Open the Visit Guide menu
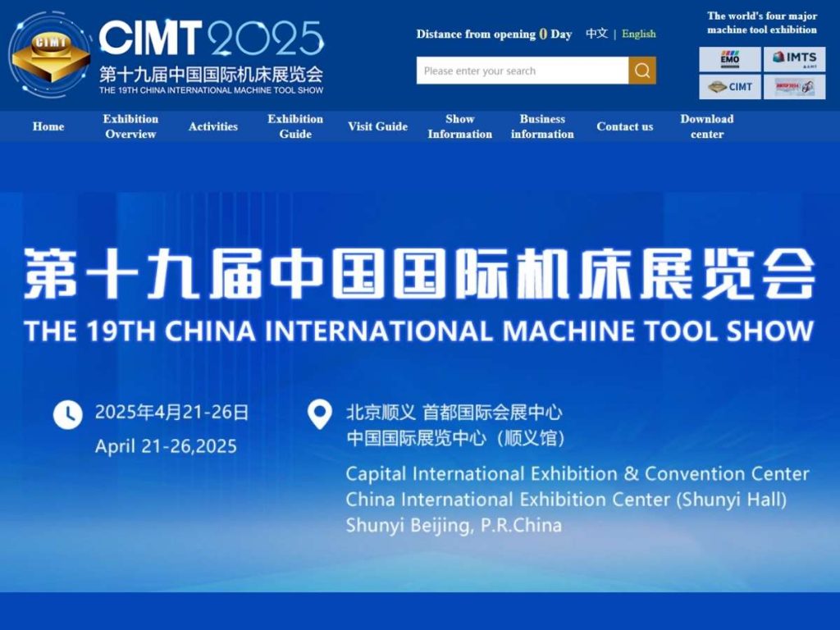840x630 pixels. (377, 126)
